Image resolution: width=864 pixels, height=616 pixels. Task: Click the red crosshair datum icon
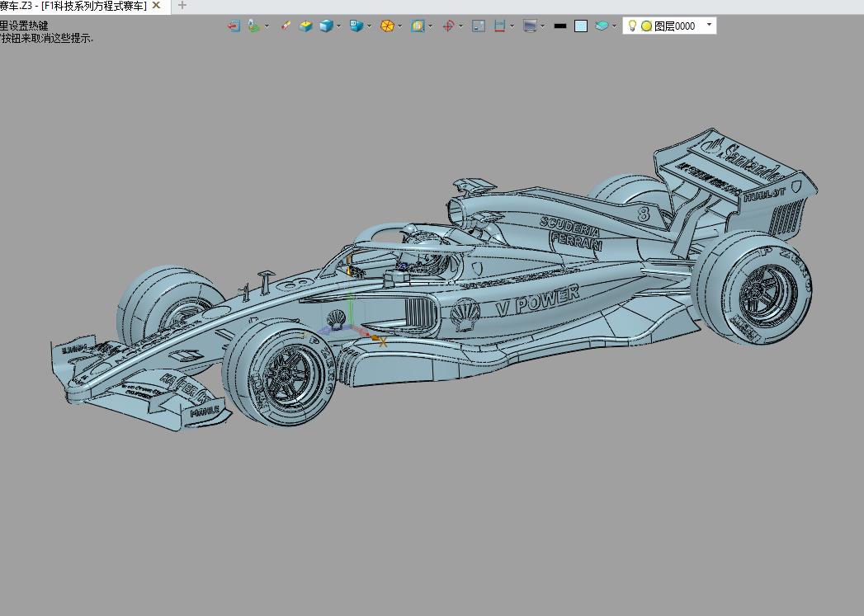[x=448, y=26]
